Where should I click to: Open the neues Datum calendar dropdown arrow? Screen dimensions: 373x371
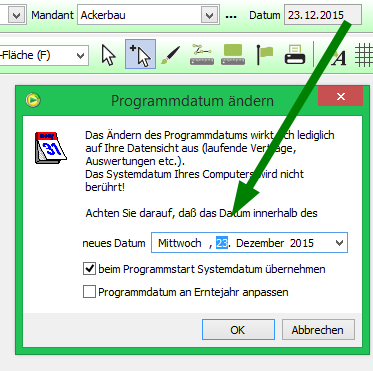coord(339,243)
